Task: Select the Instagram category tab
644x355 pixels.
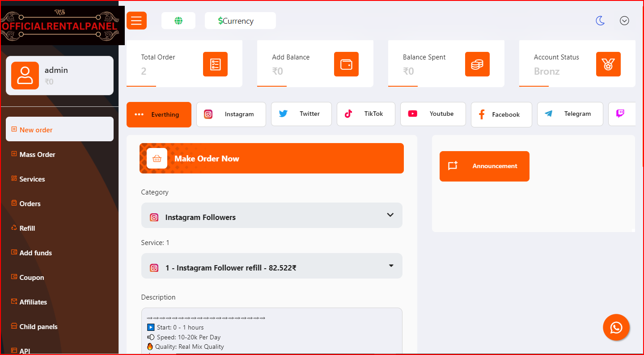Action: pos(231,114)
